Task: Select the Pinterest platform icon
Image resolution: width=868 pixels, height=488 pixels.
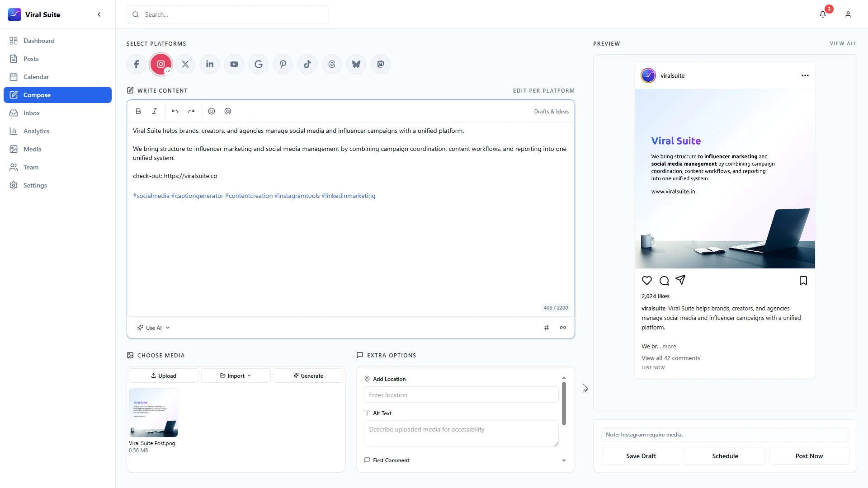Action: coord(283,64)
